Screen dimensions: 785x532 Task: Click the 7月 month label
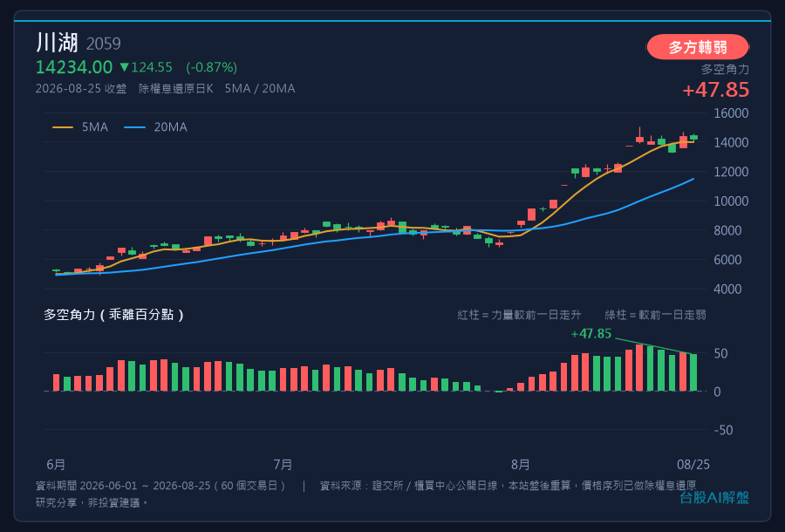point(283,465)
